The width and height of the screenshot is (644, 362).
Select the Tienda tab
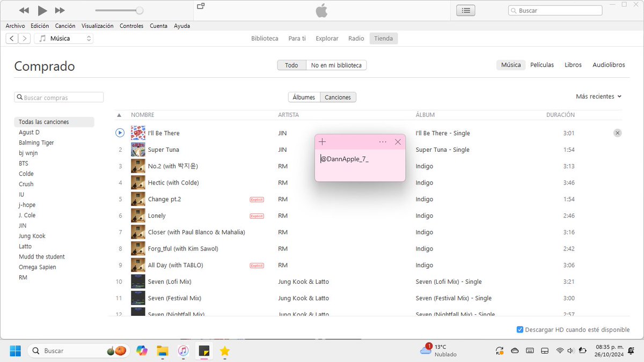(x=383, y=39)
